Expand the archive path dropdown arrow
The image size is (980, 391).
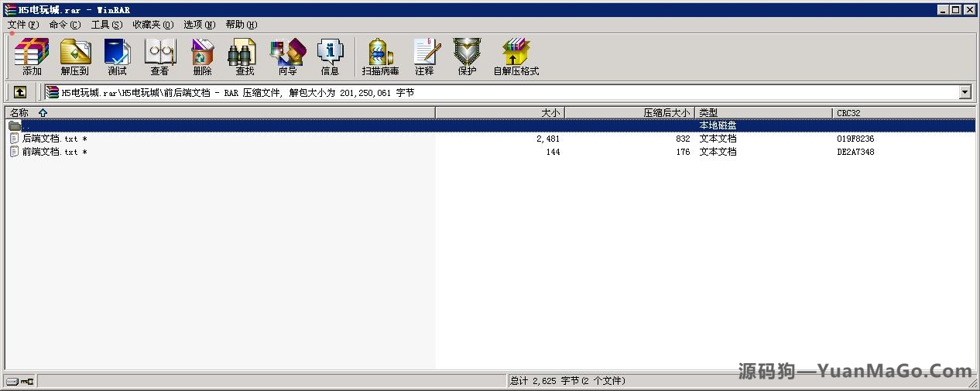(x=965, y=92)
